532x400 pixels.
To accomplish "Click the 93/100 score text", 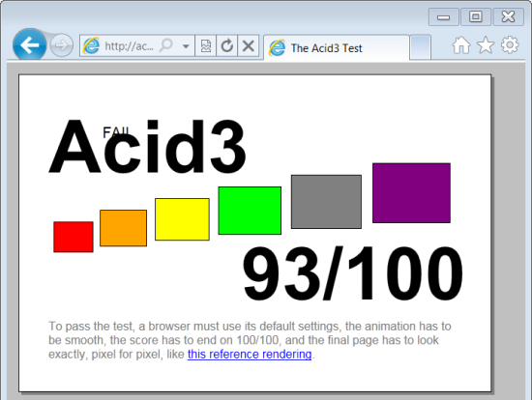I will (352, 272).
